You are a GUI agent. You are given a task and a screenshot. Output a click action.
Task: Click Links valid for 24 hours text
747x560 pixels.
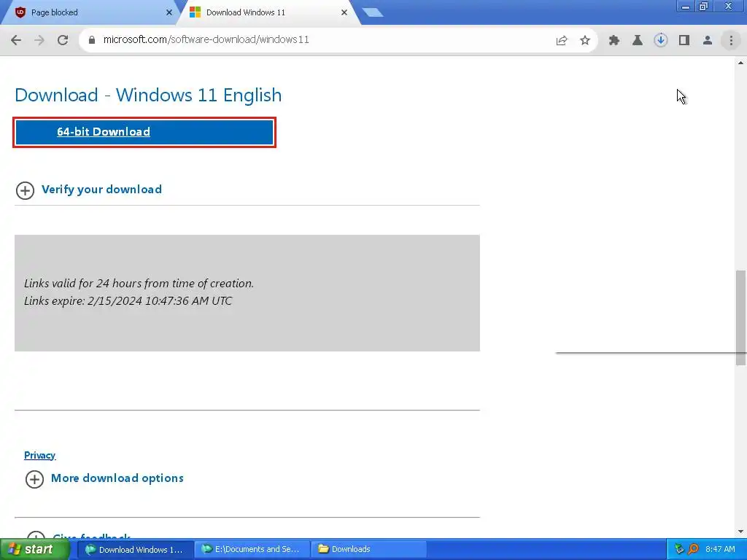[x=139, y=284]
